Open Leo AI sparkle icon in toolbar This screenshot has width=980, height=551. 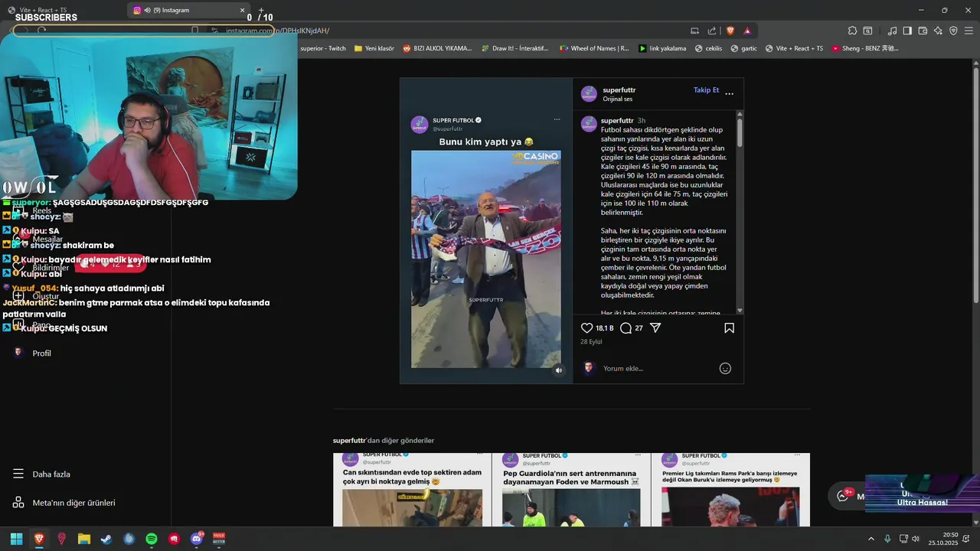point(938,31)
